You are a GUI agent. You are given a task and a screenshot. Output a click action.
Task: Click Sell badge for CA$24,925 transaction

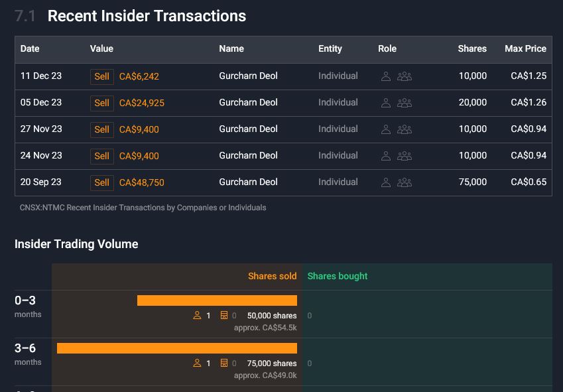(101, 103)
